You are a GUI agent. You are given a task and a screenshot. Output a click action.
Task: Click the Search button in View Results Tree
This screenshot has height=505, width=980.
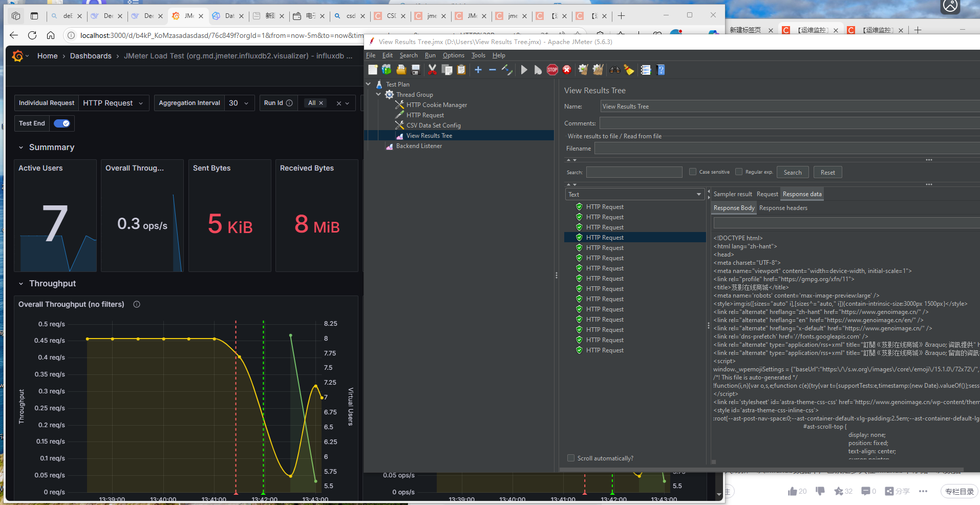(793, 173)
